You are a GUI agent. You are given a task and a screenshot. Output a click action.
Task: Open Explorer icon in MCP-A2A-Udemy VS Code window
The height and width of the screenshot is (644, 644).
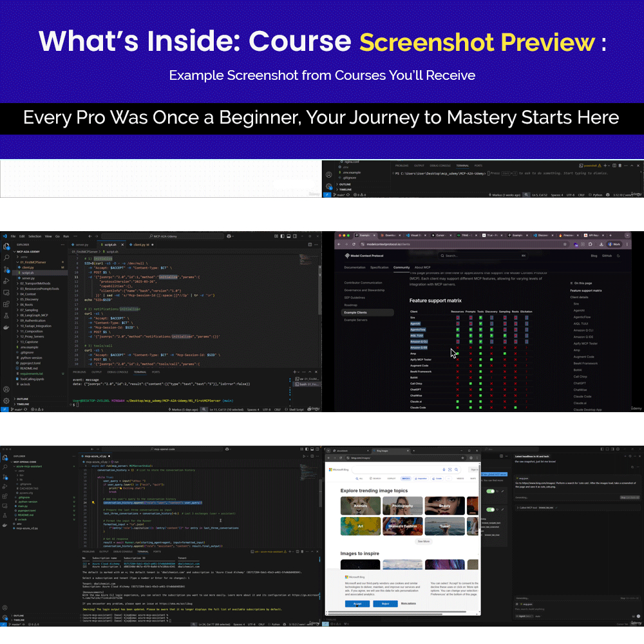[x=6, y=247]
